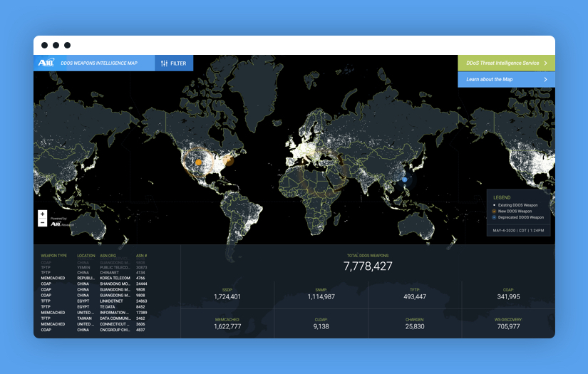Click the orange new-weapon marker over central US
The image size is (588, 374).
[198, 162]
